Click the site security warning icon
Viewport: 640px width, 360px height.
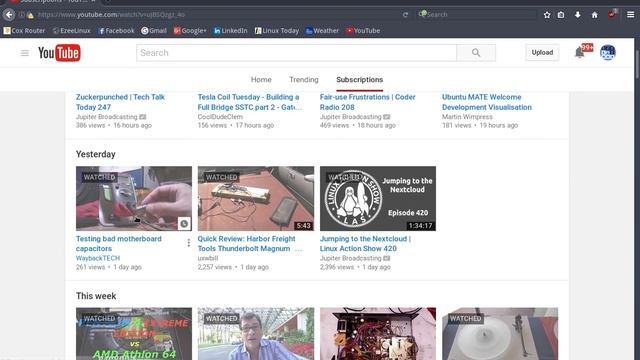coord(31,15)
